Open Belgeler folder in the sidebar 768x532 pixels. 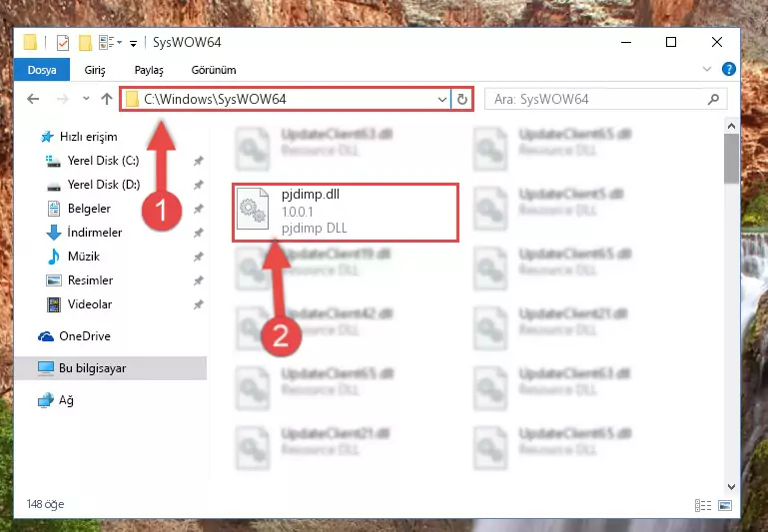tap(89, 209)
